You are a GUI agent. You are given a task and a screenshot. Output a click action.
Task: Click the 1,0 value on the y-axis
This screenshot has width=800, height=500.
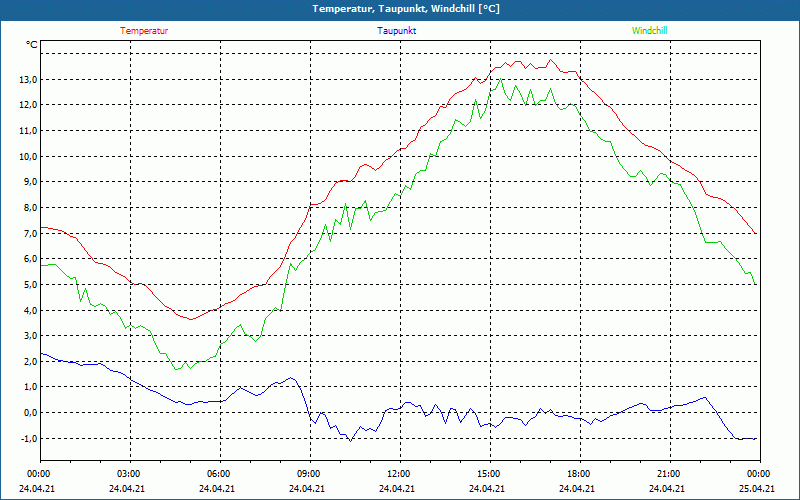pos(30,387)
